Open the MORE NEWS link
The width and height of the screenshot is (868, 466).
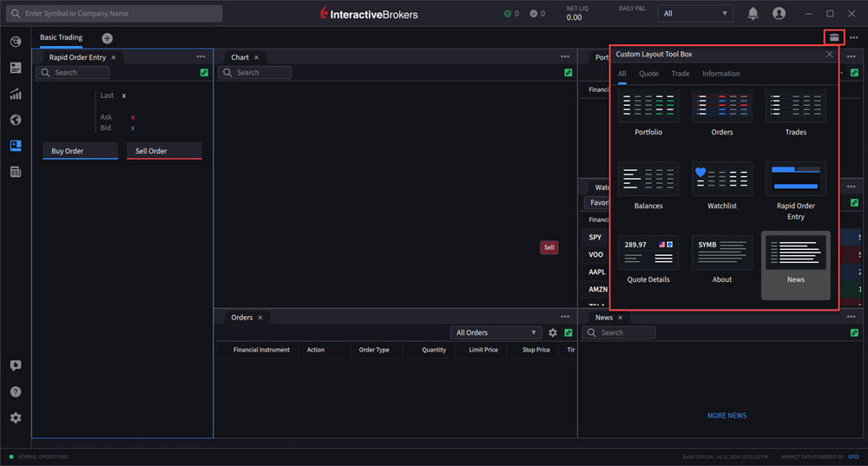pos(727,416)
